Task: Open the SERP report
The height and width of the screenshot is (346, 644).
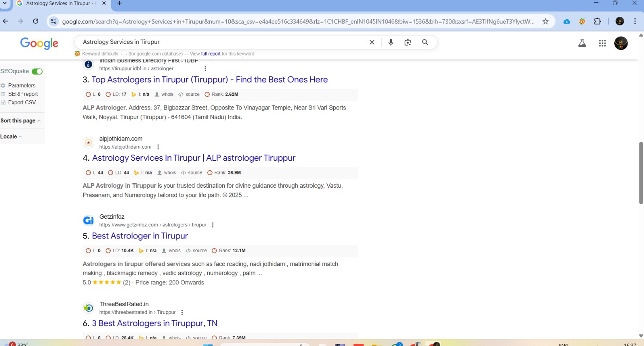Action: (23, 94)
